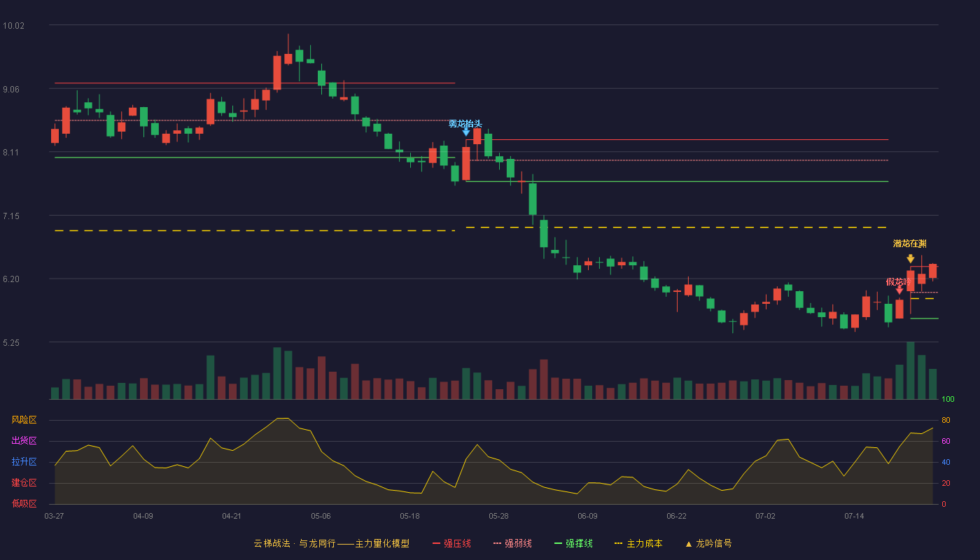
Task: Select the 拉升区 zone label
Action: coord(24,462)
